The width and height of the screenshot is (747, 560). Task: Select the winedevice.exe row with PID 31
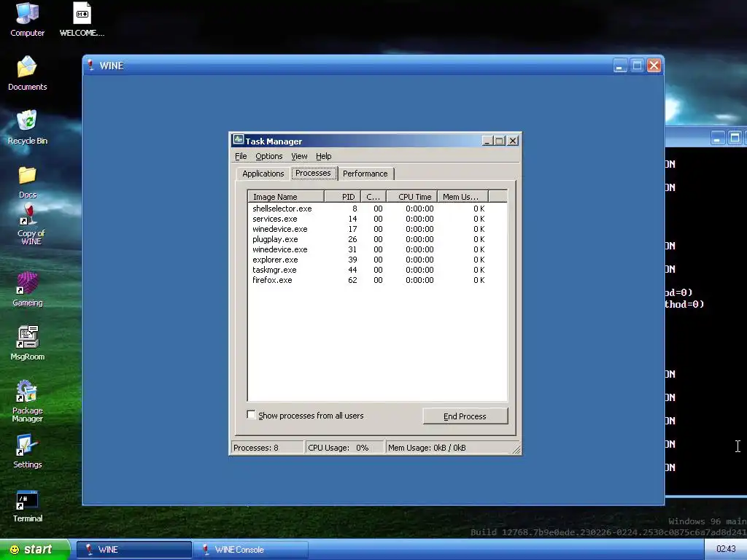(x=377, y=249)
